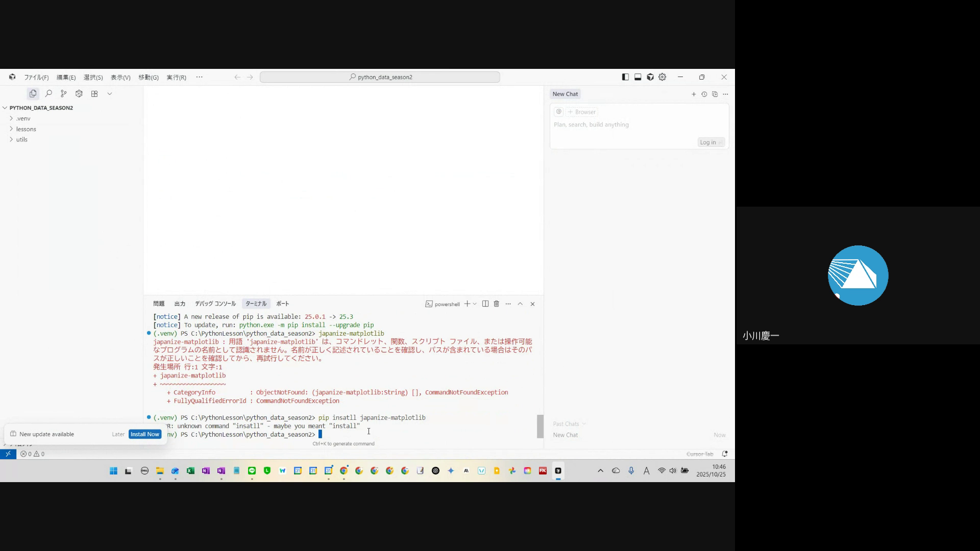
Task: Open chat history clock icon
Action: click(704, 94)
